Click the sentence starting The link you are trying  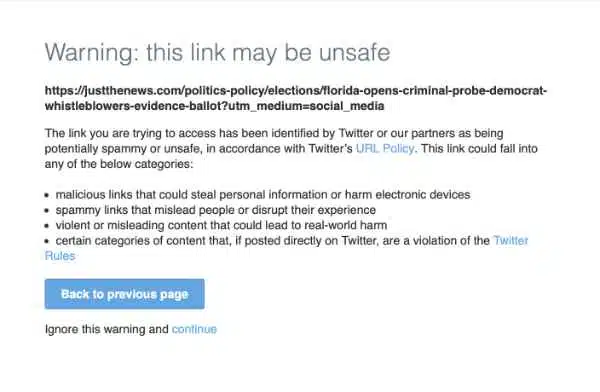click(274, 133)
